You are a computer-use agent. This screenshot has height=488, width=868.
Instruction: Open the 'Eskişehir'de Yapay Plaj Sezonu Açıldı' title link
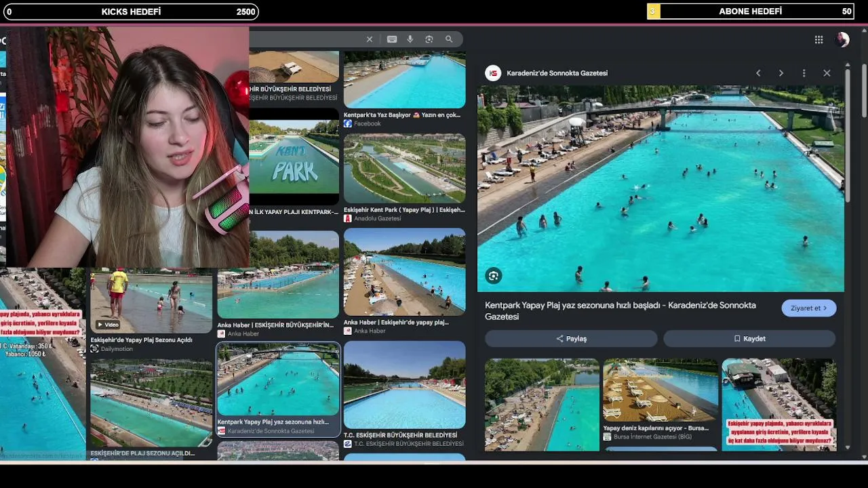coord(142,340)
